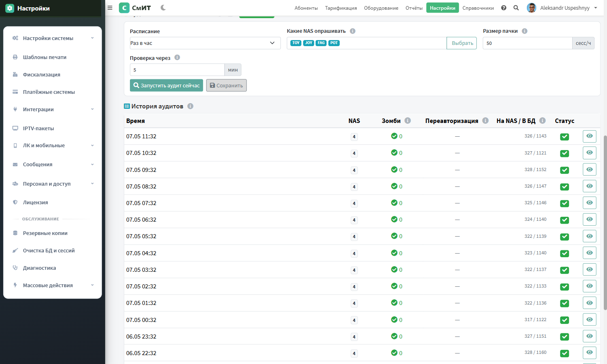Image resolution: width=607 pixels, height=364 pixels.
Task: Click the Платёжные системы card icon
Action: [x=15, y=92]
